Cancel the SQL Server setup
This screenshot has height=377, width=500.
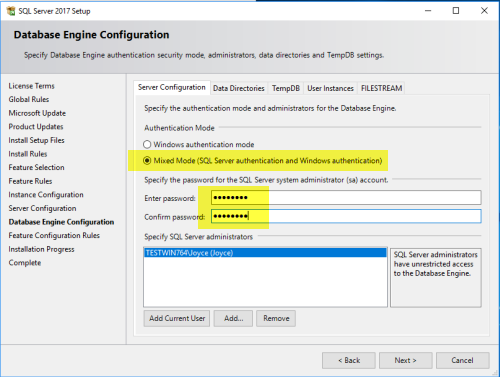[x=463, y=360]
